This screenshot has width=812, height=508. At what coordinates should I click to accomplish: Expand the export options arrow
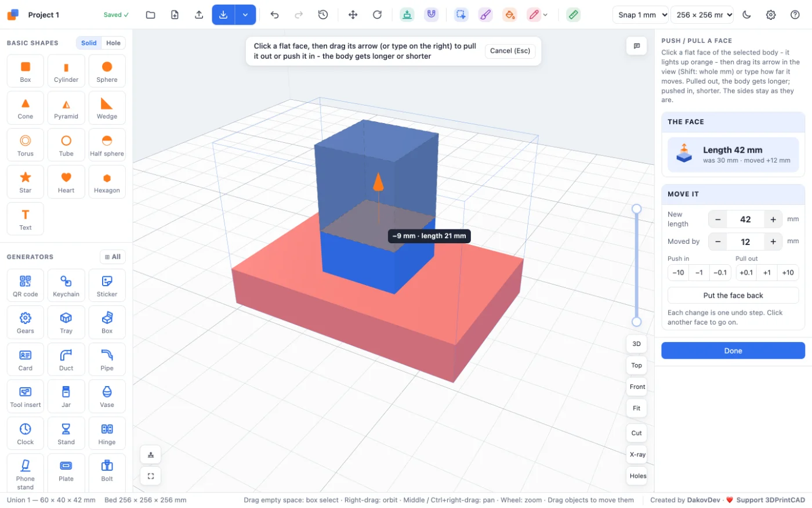point(245,15)
